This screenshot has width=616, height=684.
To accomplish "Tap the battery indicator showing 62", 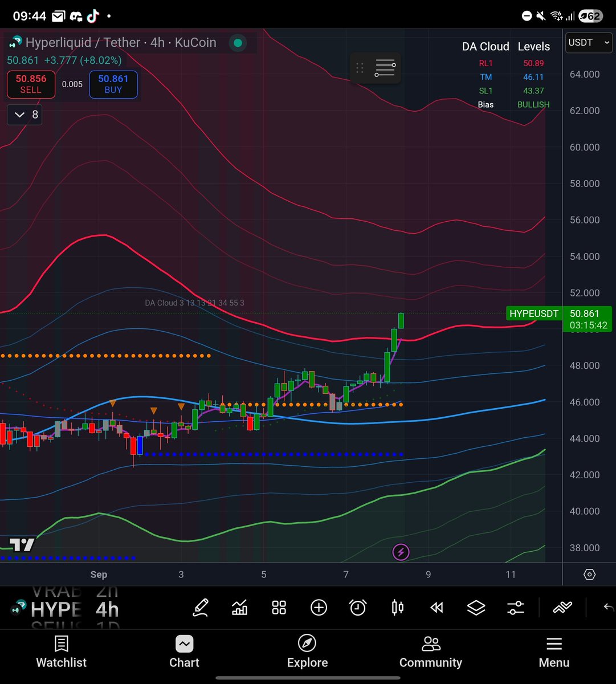I will [590, 16].
